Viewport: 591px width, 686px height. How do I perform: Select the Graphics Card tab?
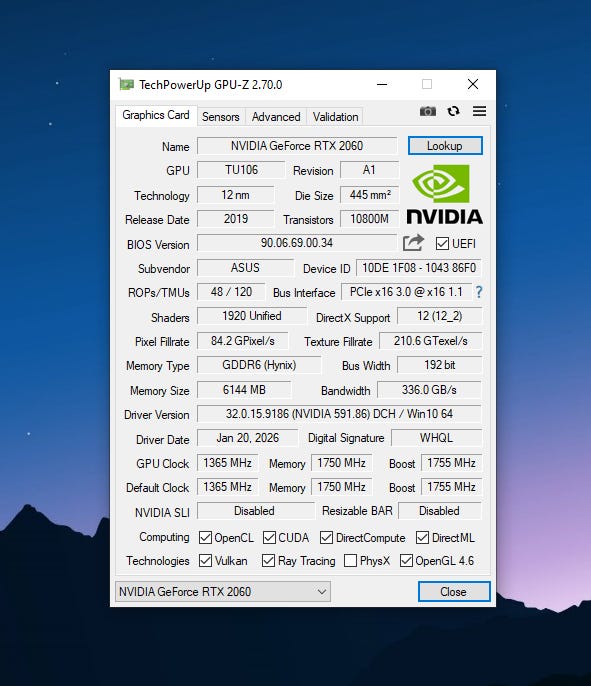point(156,115)
